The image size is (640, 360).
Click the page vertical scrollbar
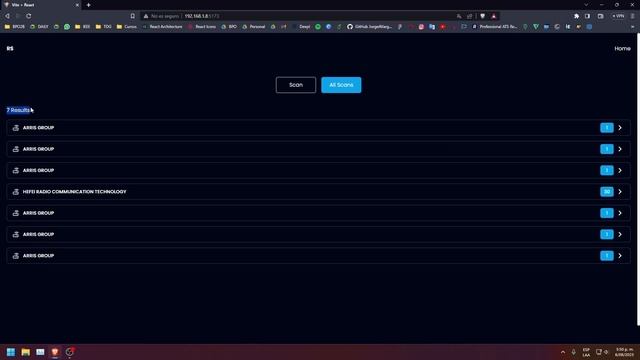point(638,180)
